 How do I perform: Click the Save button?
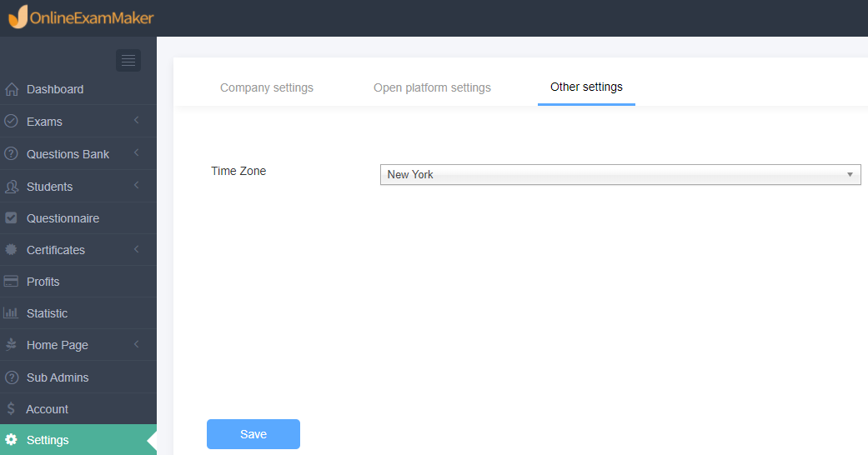tap(253, 434)
